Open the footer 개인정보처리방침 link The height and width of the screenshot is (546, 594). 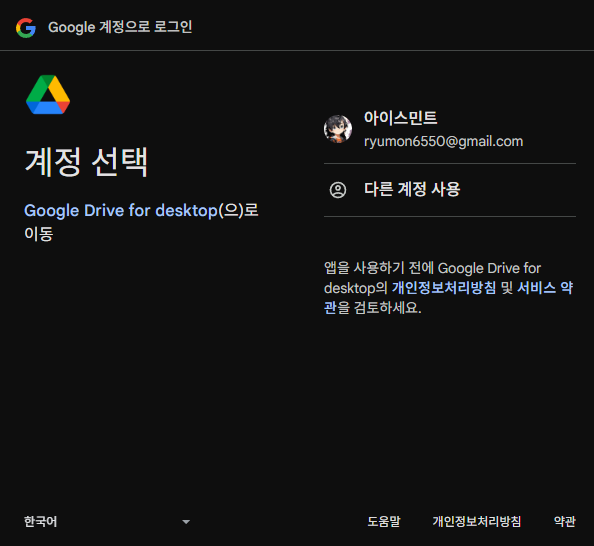click(x=477, y=521)
